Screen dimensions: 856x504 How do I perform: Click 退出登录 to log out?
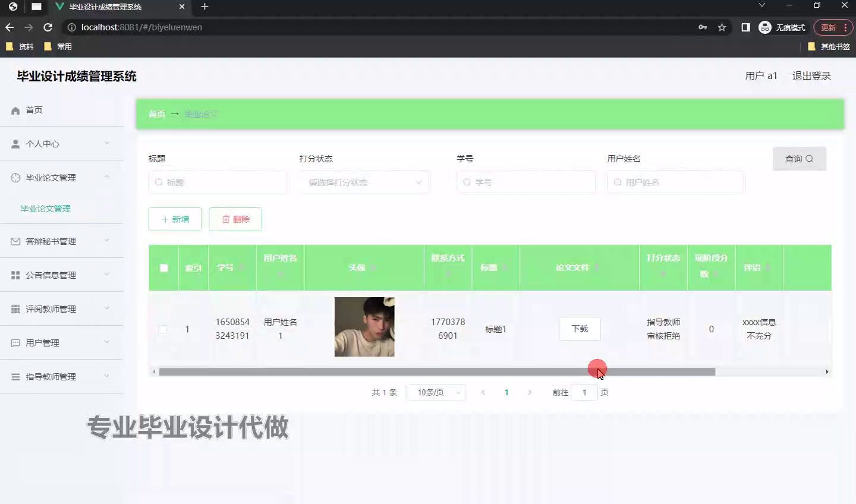pos(811,76)
